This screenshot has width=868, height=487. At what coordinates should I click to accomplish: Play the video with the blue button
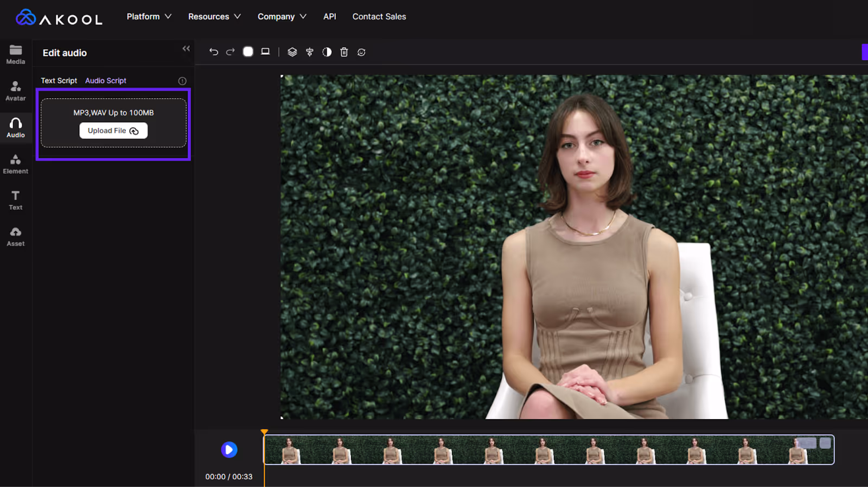(x=229, y=450)
